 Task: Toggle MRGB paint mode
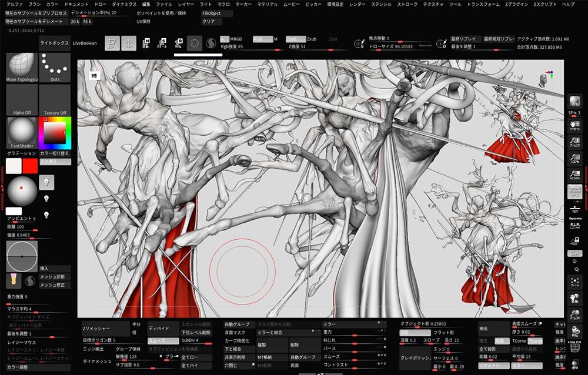point(236,39)
